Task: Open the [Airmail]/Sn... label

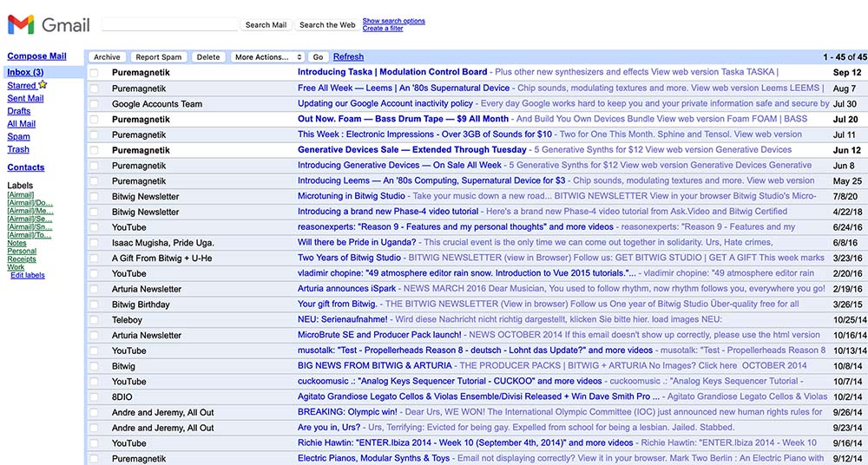Action: (x=30, y=227)
